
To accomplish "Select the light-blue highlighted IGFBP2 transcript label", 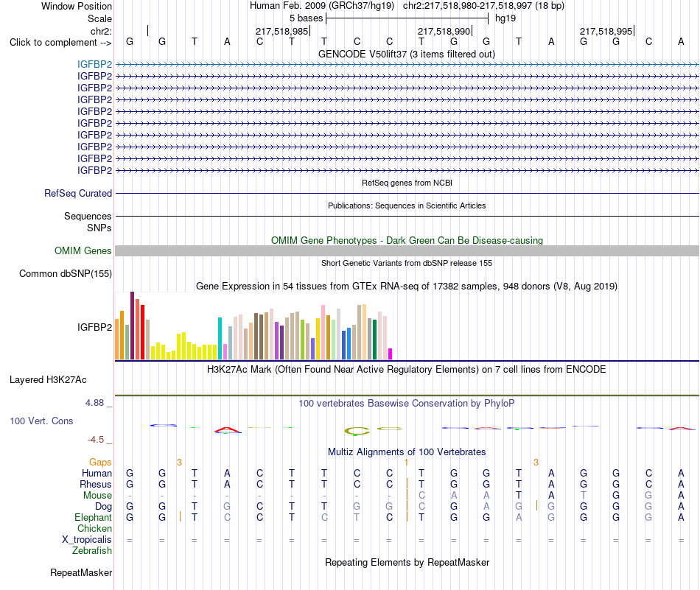I will tap(94, 64).
